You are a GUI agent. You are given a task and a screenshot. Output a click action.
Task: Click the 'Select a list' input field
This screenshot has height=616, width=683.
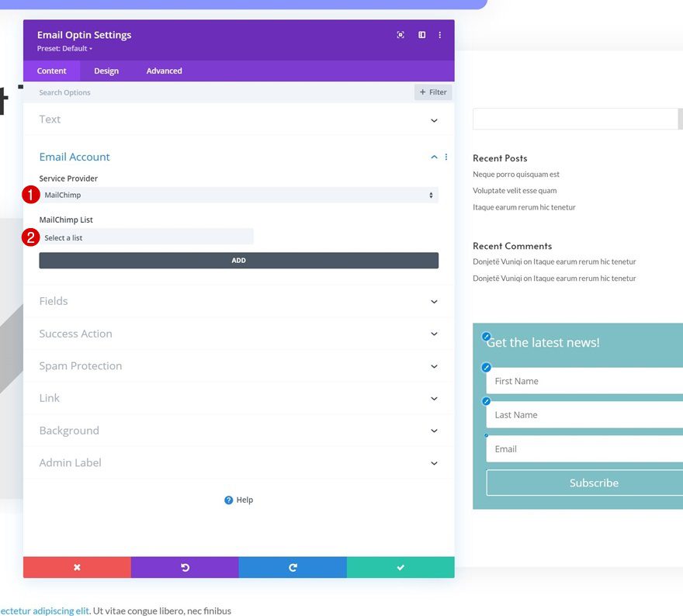[x=146, y=237]
